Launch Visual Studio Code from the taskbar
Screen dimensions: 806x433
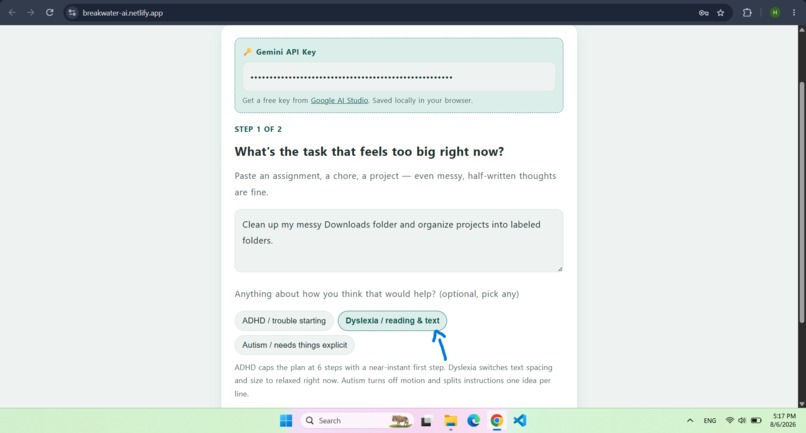pos(520,420)
